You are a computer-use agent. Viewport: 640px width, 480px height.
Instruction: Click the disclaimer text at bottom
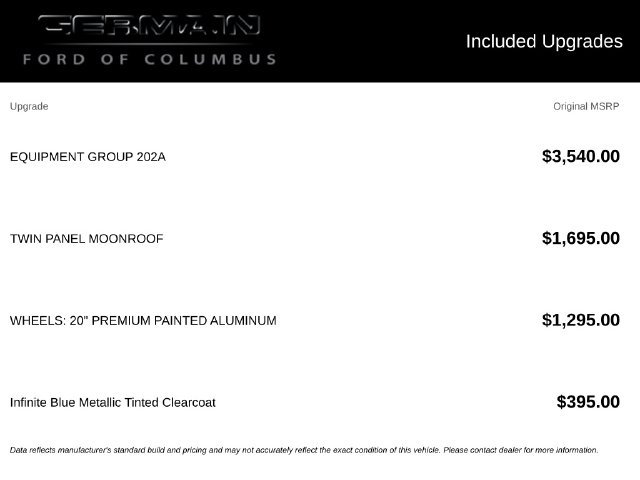(304, 450)
